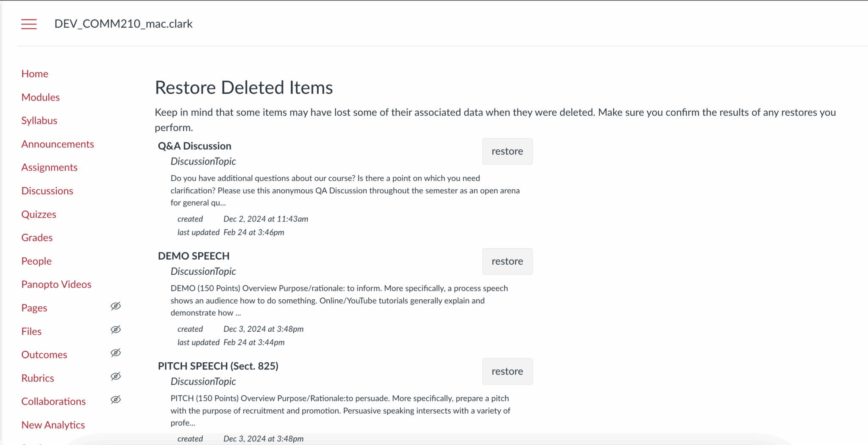Open the Discussions page
Screen dimensions: 868x445
[x=47, y=190]
